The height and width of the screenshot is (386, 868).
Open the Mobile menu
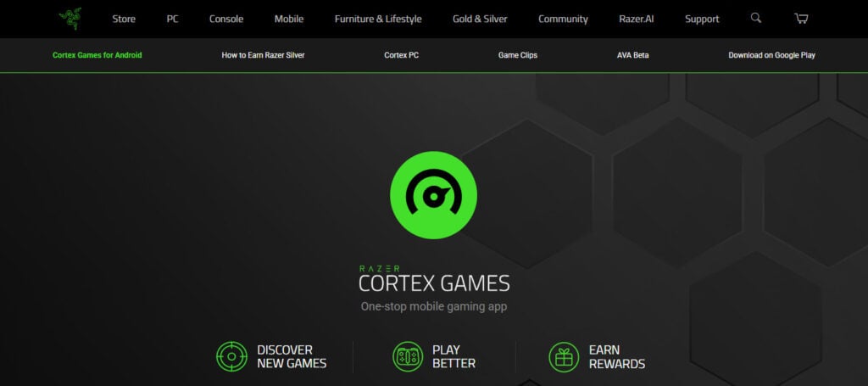point(289,19)
